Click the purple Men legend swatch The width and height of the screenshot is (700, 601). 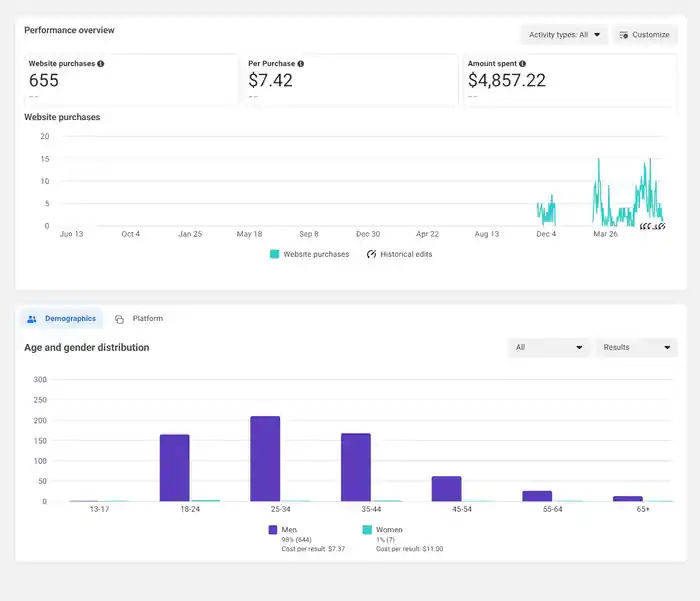pyautogui.click(x=273, y=530)
